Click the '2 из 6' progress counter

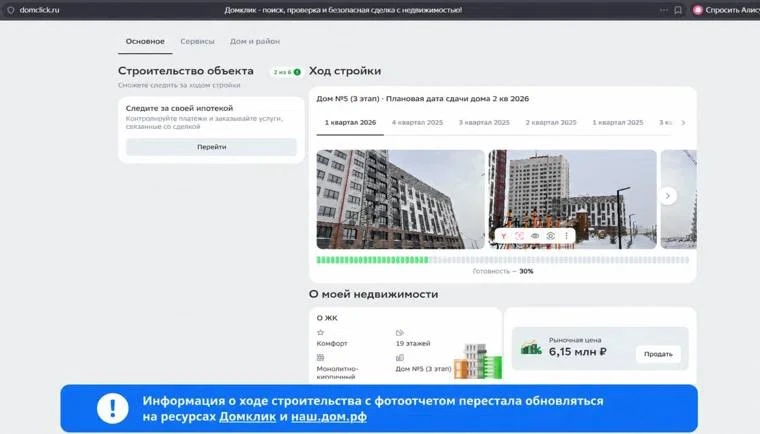point(283,72)
